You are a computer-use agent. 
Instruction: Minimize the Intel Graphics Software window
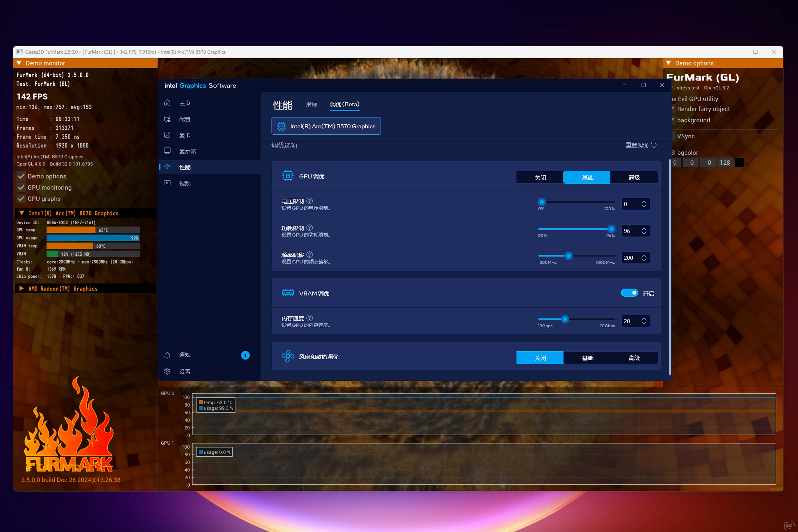point(625,85)
